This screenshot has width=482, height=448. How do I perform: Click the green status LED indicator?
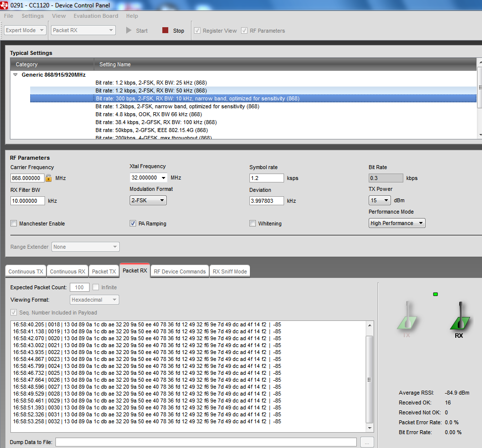pos(435,294)
